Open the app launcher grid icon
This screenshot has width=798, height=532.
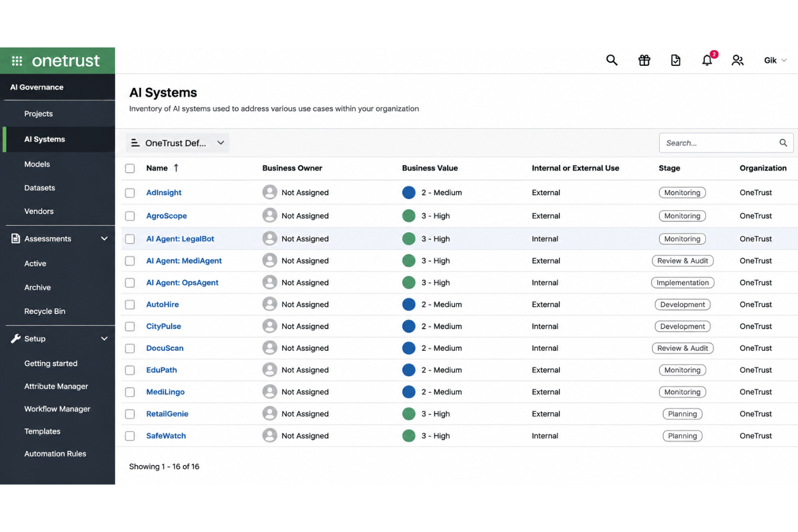(x=17, y=61)
